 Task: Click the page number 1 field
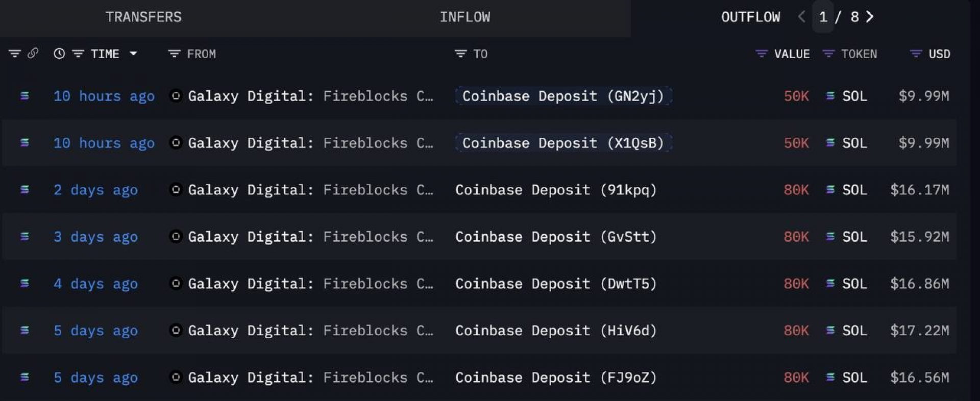(x=823, y=17)
